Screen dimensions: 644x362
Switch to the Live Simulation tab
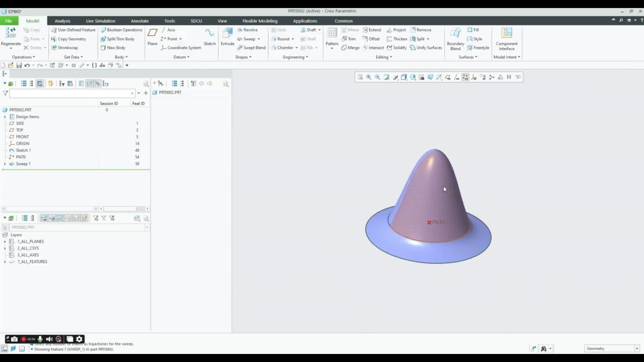101,21
